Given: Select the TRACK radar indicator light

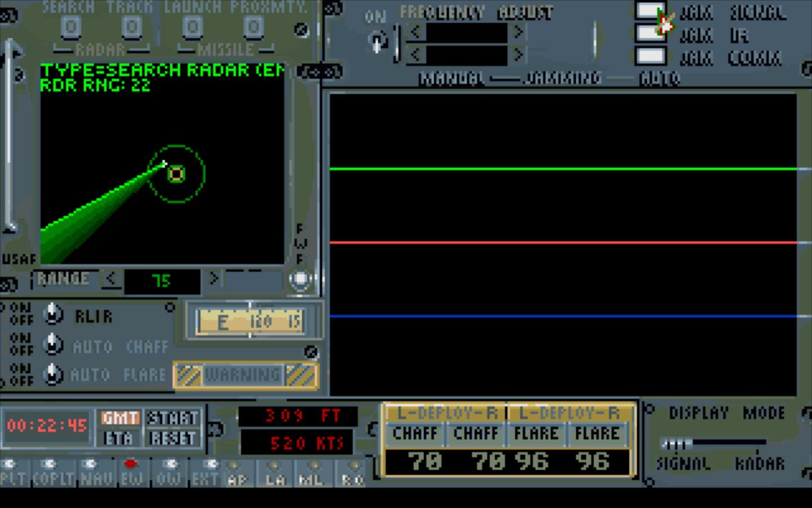Looking at the screenshot, I should click(x=131, y=27).
